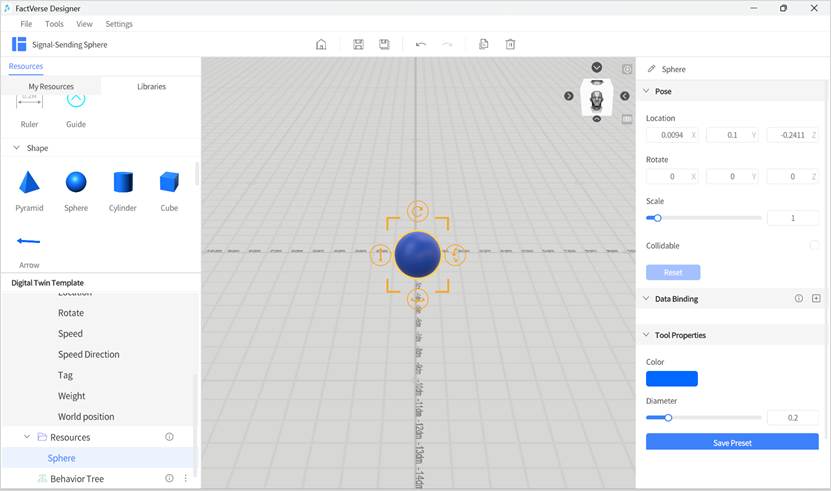Click the info icon on Behavior Tree row
The image size is (831, 491).
click(x=169, y=478)
